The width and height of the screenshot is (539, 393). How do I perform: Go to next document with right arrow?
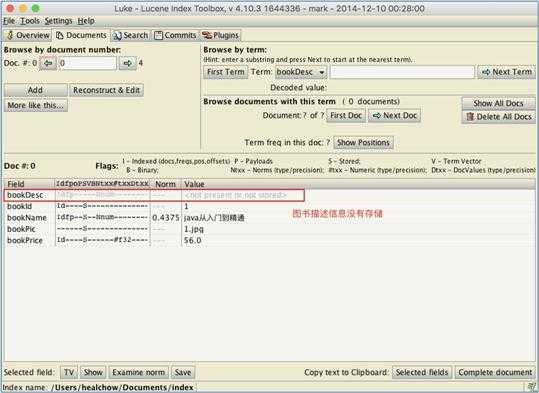tap(128, 63)
